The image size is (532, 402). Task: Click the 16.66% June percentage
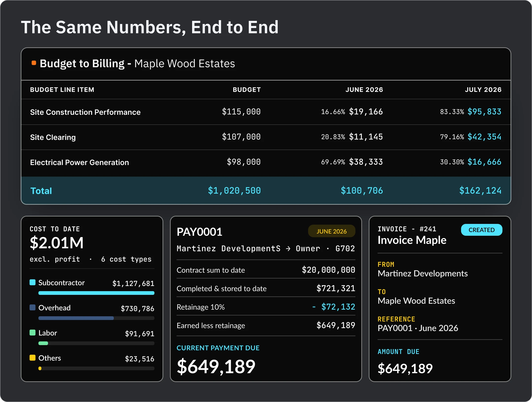[x=333, y=112]
